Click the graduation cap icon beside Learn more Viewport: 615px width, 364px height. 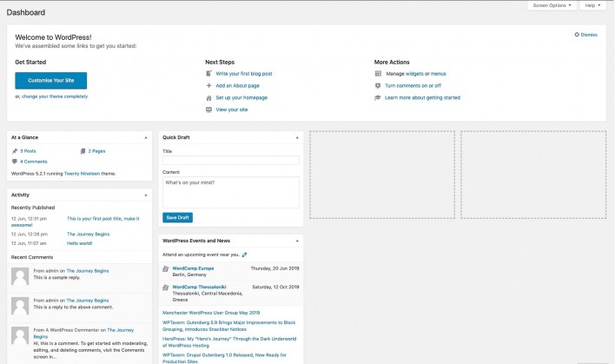378,97
